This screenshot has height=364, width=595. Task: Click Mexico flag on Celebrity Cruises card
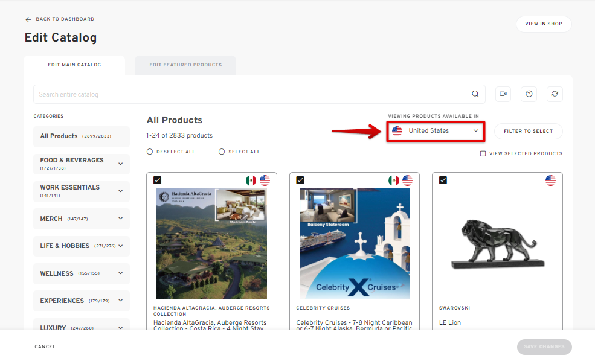[393, 180]
